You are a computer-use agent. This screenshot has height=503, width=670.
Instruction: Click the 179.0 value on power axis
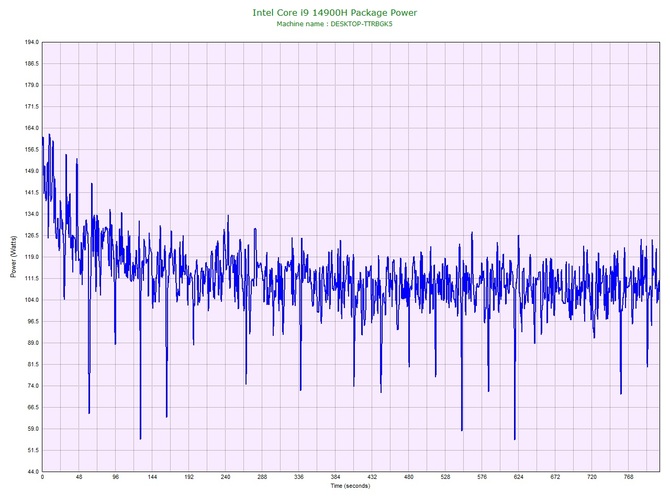click(x=32, y=85)
